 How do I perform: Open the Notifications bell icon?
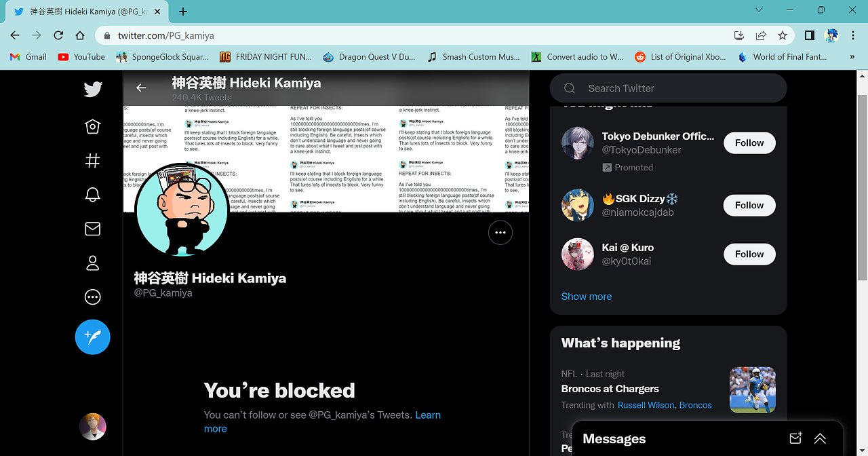(93, 195)
